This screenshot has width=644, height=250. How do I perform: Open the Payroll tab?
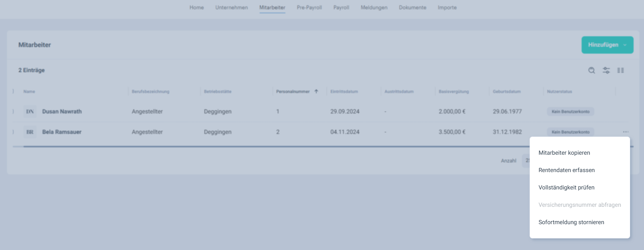click(341, 7)
